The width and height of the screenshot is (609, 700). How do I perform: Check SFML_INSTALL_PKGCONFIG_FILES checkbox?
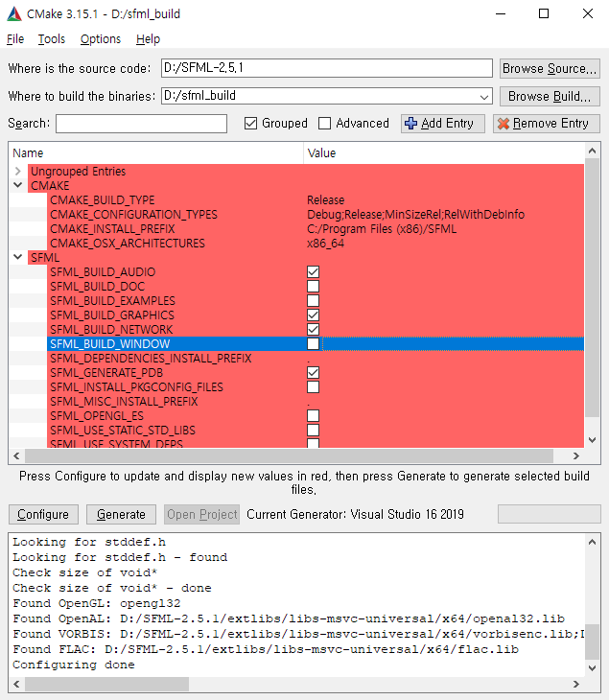pyautogui.click(x=313, y=387)
